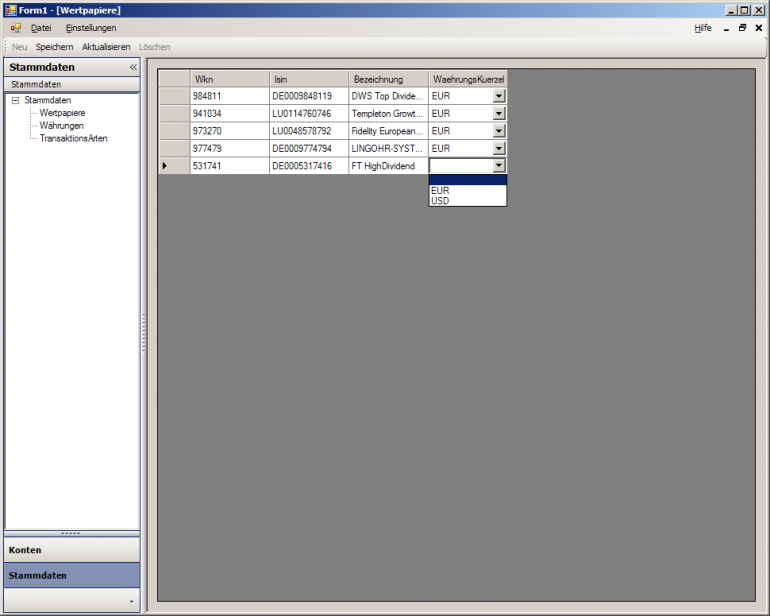Open the Hilfe menu
Image resolution: width=770 pixels, height=616 pixels.
click(x=703, y=28)
